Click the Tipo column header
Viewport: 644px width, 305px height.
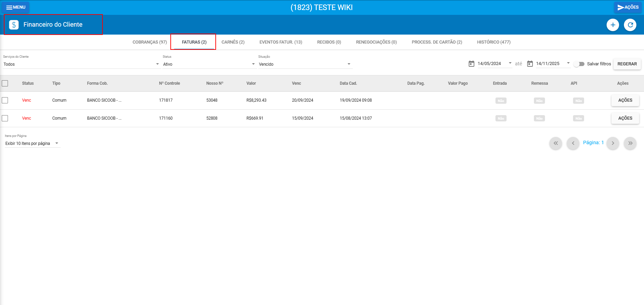coord(56,83)
